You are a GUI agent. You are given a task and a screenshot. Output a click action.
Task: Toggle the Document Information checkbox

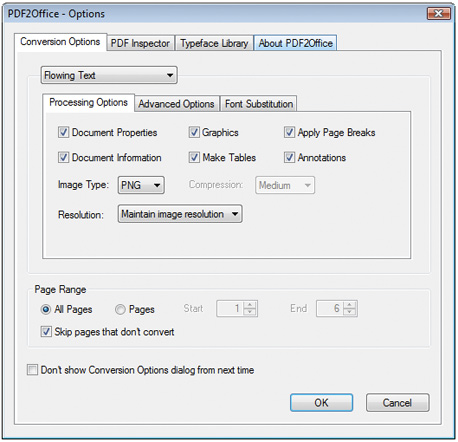63,157
